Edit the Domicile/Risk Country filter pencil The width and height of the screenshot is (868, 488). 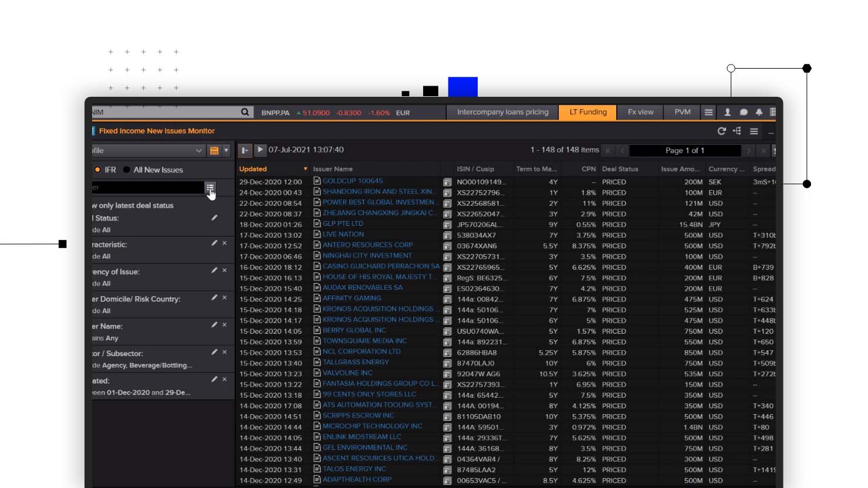click(214, 297)
